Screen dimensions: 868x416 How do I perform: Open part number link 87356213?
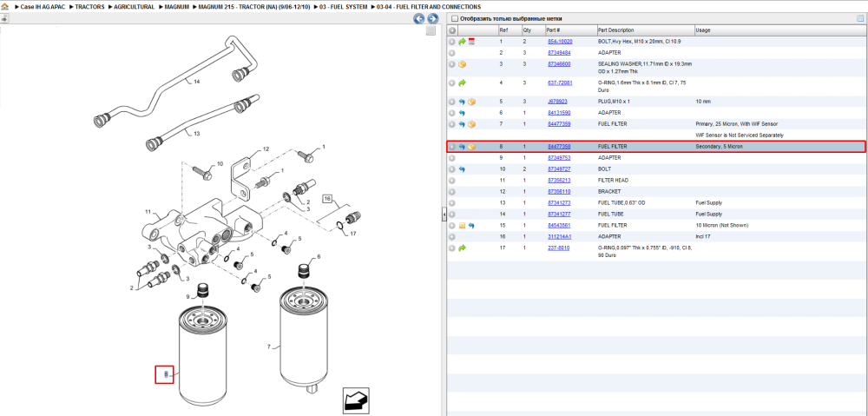point(559,181)
